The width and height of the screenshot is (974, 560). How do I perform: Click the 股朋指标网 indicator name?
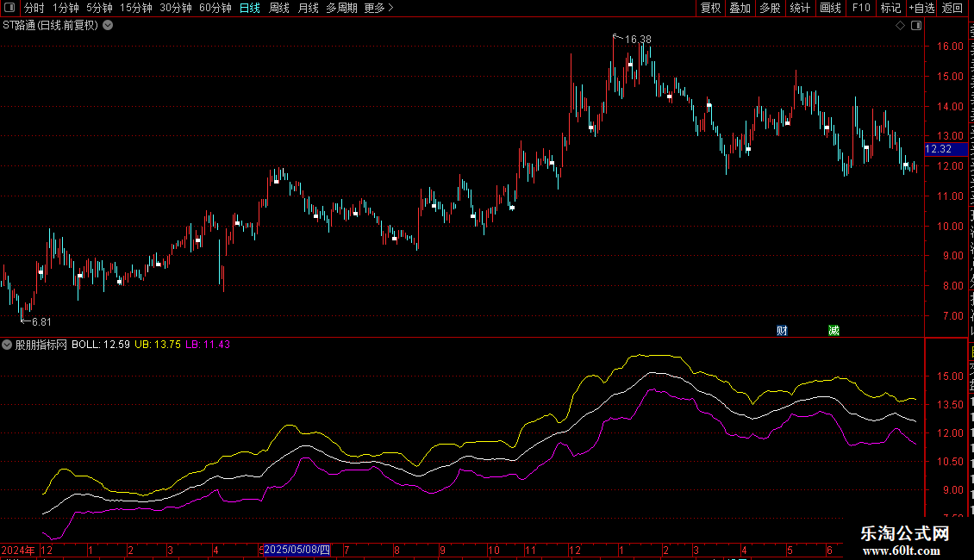coord(41,345)
